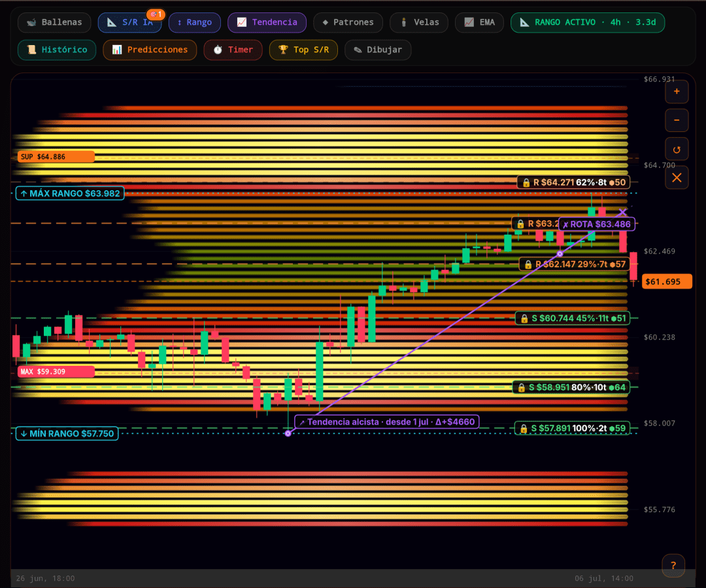Open the Top S/R list
Image resolution: width=706 pixels, height=588 pixels.
coord(303,50)
